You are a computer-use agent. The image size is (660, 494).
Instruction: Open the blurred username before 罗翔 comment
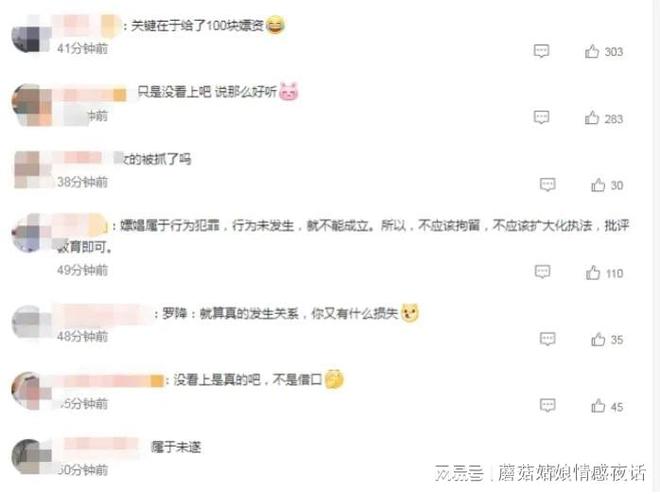[103, 314]
